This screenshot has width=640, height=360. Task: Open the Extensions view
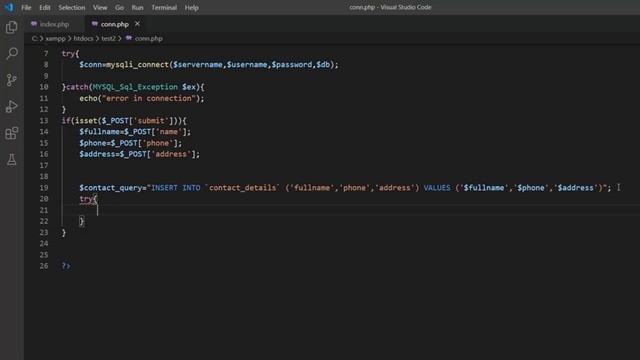coord(11,133)
